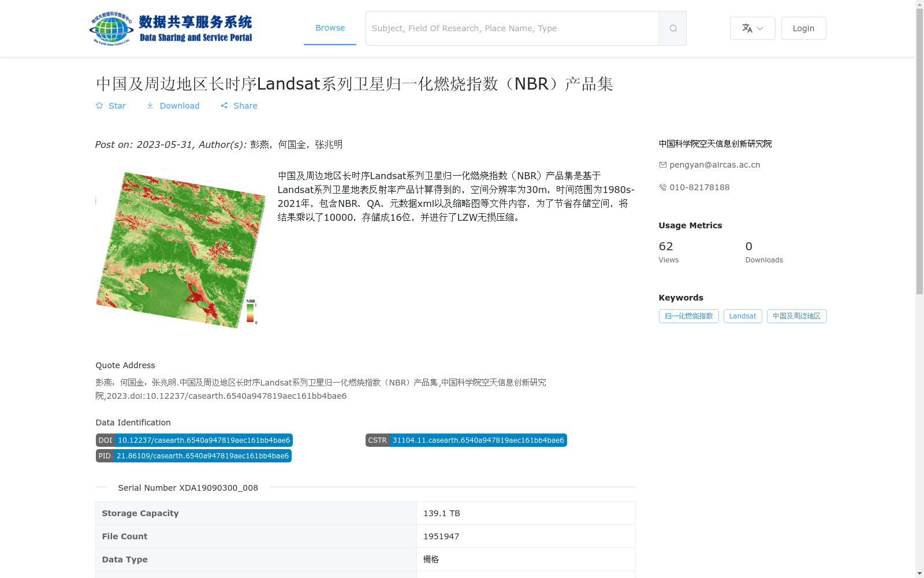The height and width of the screenshot is (578, 924).
Task: Click the Quote Address citation text
Action: tap(321, 389)
